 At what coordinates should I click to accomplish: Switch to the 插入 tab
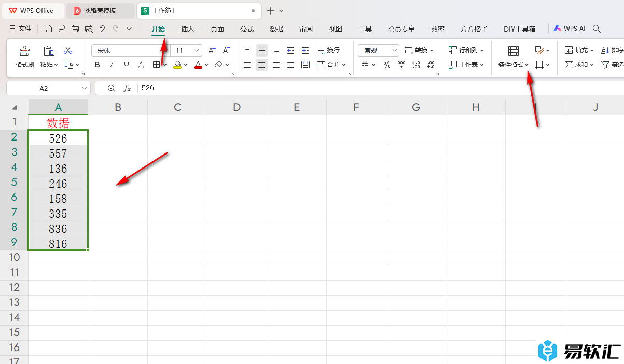tap(188, 29)
